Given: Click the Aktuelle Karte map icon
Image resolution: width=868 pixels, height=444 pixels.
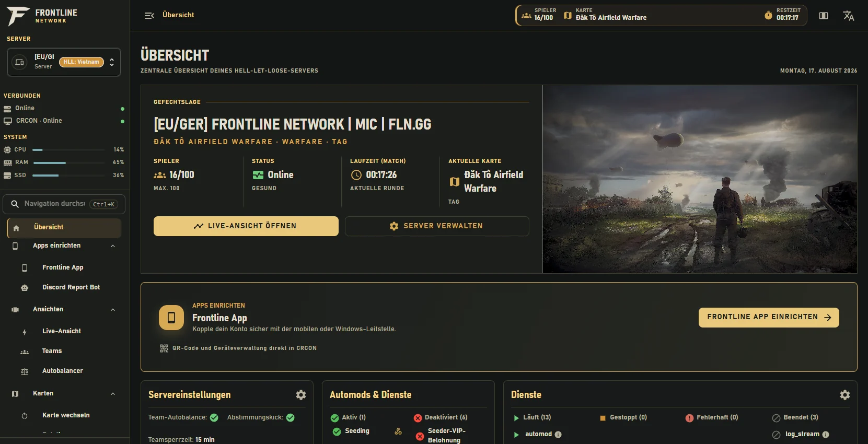Looking at the screenshot, I should tap(455, 182).
